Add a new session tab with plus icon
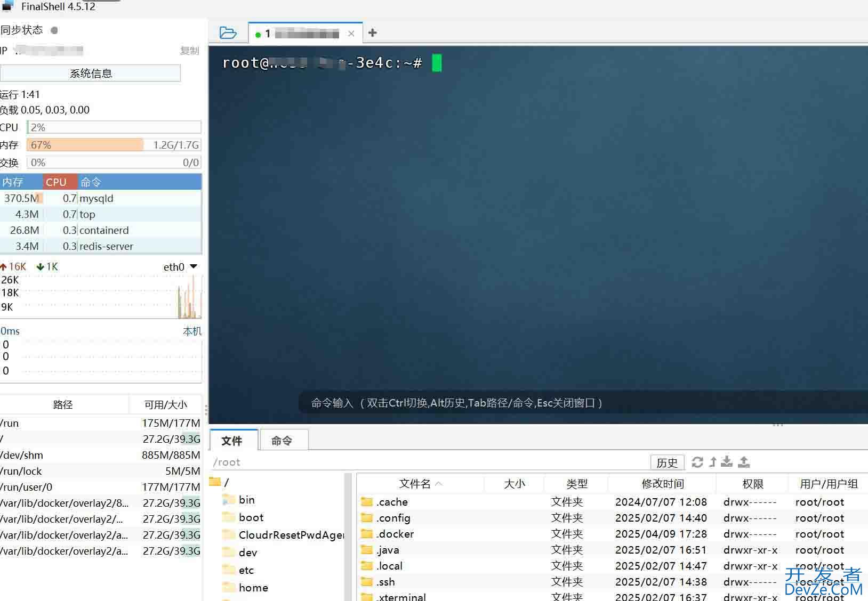The width and height of the screenshot is (868, 601). [x=373, y=33]
